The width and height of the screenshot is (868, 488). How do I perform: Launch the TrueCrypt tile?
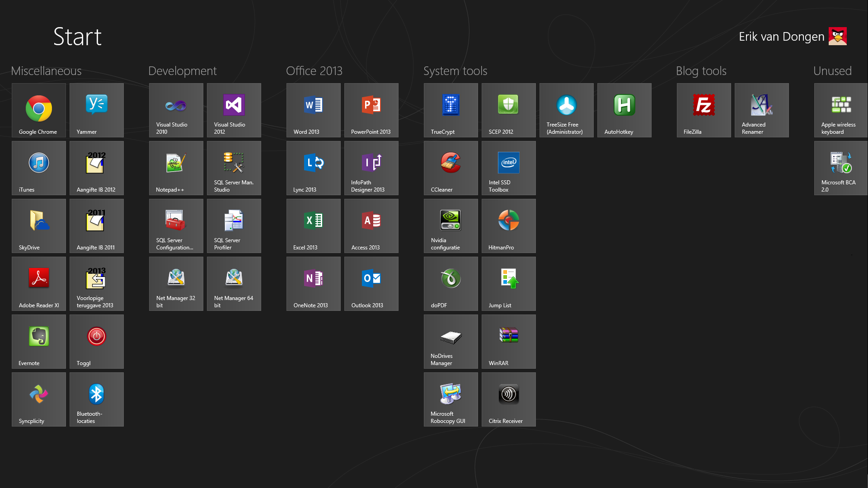pyautogui.click(x=451, y=110)
